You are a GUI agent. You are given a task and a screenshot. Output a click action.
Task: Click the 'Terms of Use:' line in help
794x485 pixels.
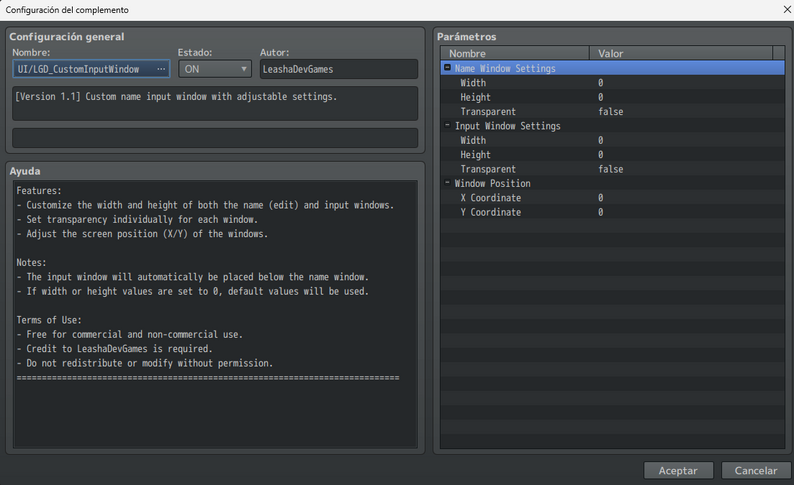coord(49,320)
